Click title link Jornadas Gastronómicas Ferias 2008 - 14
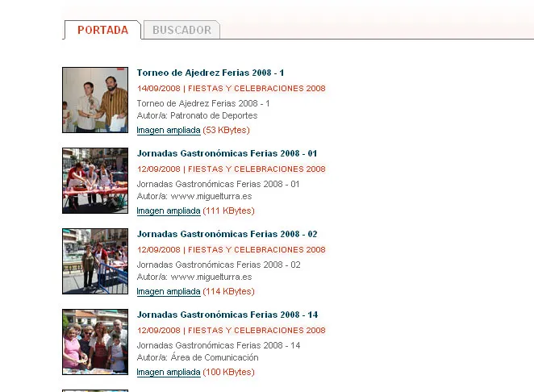The width and height of the screenshot is (534, 392). pyautogui.click(x=227, y=315)
